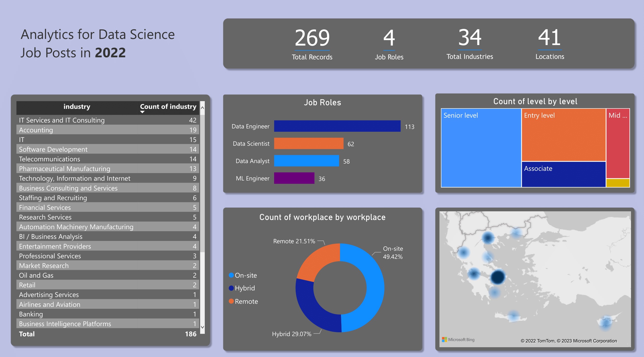Click the Count of industry column header
The height and width of the screenshot is (357, 644).
[168, 107]
